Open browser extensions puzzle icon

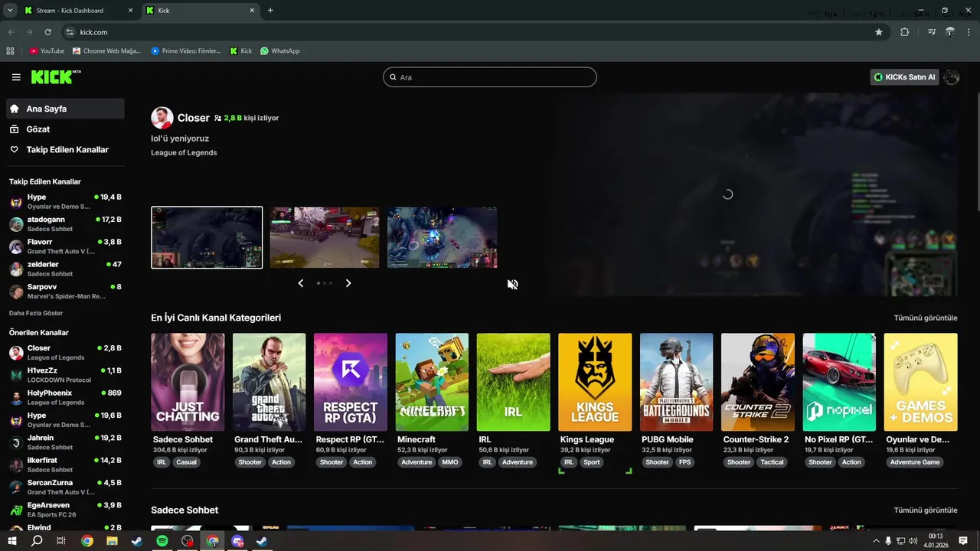[905, 32]
